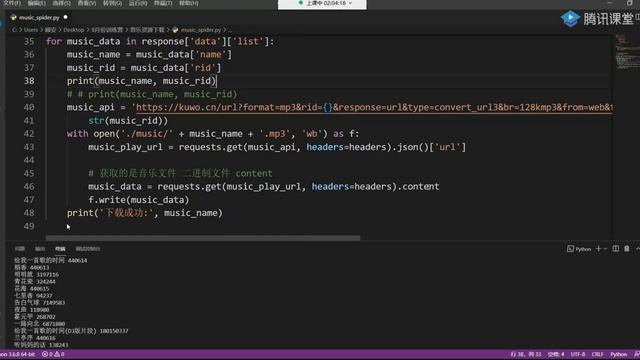Click line number 38 in the gutter
640x360 pixels.
tap(29, 81)
